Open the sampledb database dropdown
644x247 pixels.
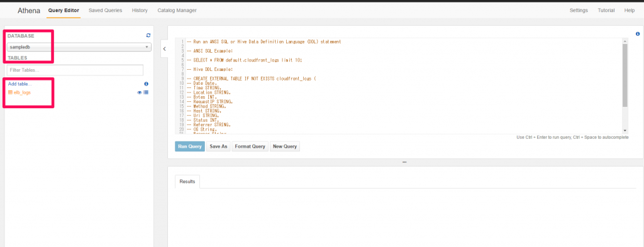click(79, 47)
